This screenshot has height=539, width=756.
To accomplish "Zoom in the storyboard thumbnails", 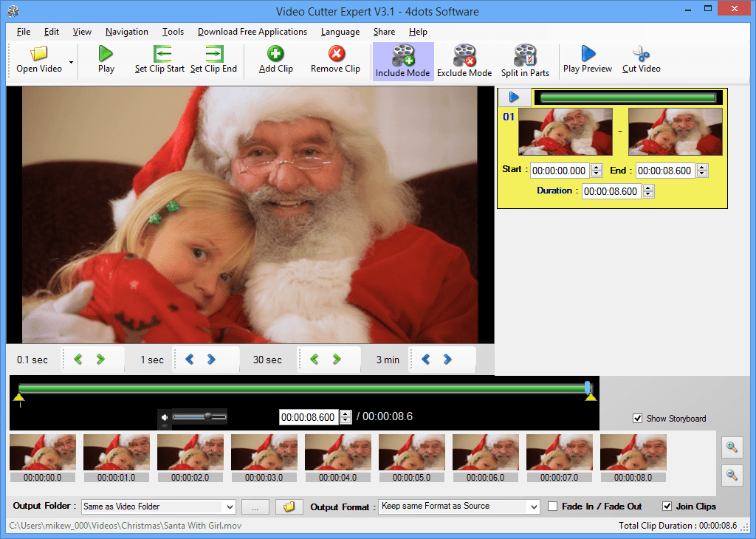I will (732, 447).
